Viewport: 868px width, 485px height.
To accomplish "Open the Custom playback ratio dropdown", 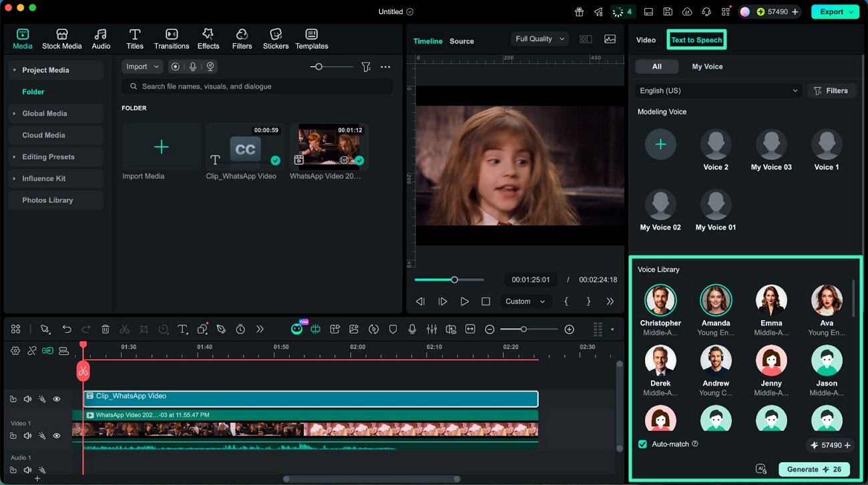I will [x=526, y=302].
